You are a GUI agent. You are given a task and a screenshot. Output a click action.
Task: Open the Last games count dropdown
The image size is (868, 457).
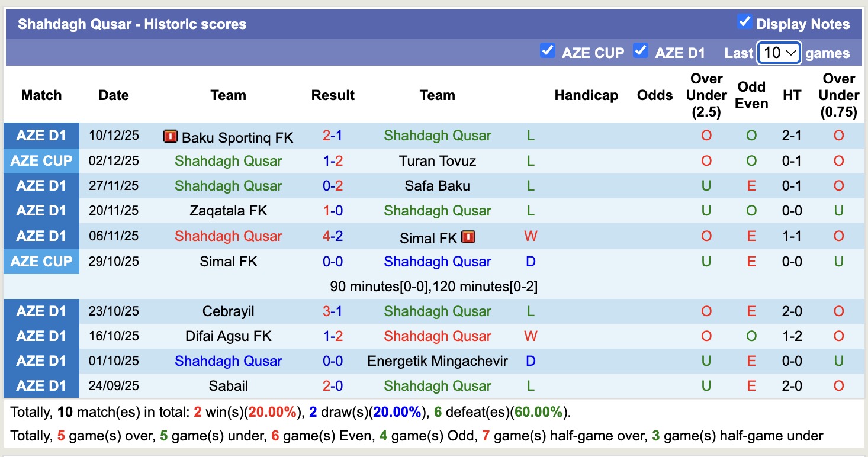pyautogui.click(x=779, y=53)
